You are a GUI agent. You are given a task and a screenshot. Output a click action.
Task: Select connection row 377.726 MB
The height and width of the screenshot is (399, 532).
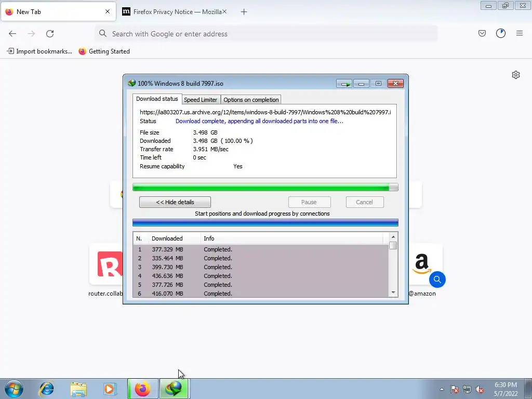click(261, 285)
